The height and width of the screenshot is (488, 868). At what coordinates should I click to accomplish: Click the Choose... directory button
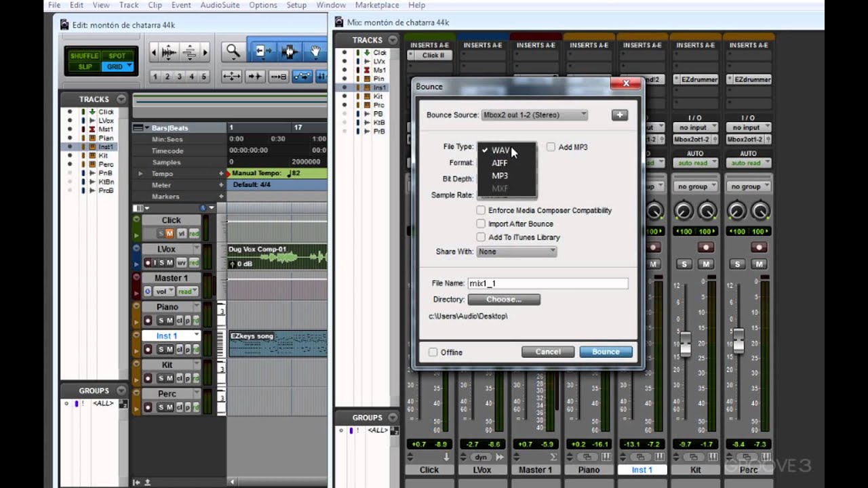click(x=504, y=300)
